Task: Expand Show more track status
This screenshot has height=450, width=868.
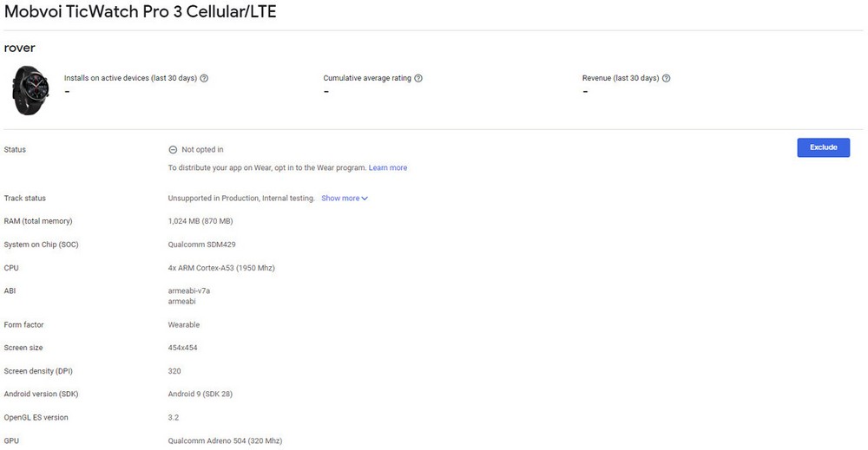Action: (x=345, y=198)
